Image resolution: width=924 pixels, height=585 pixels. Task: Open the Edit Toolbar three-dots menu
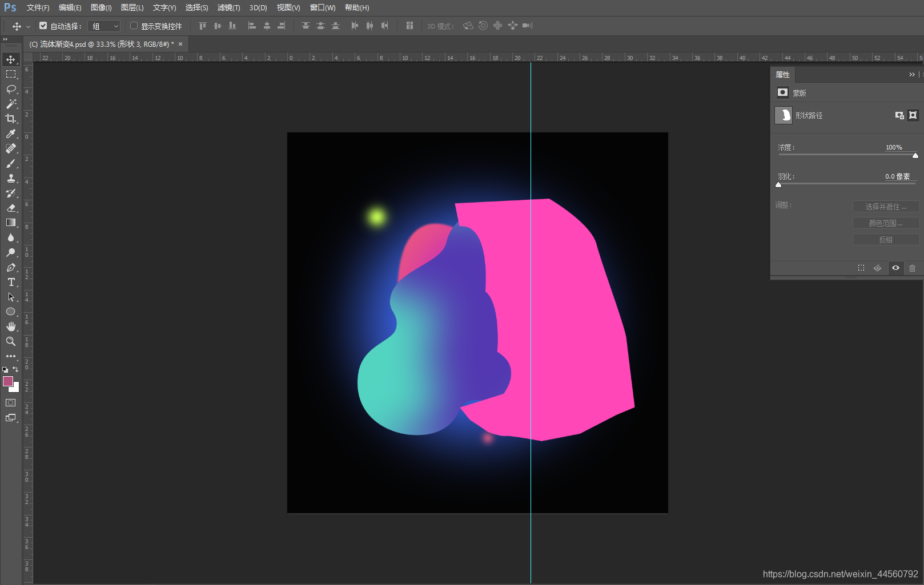(x=11, y=356)
